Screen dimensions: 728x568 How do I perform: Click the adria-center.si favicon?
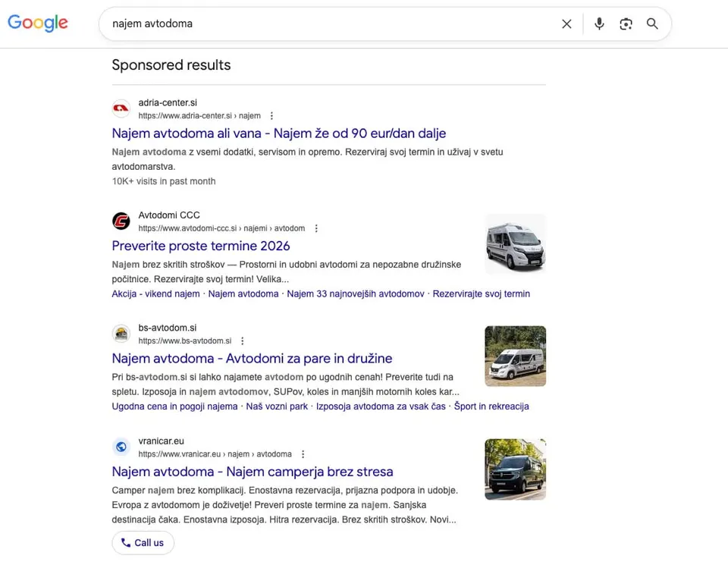121,108
